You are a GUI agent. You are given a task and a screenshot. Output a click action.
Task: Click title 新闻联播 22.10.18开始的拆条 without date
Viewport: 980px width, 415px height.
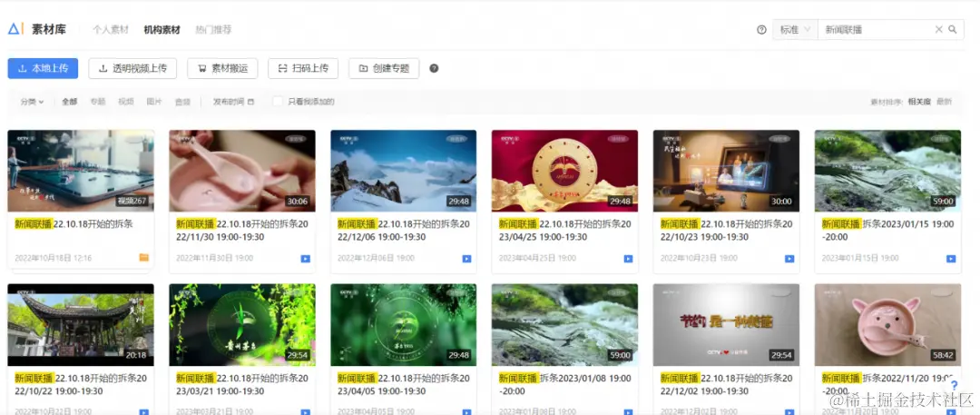point(73,224)
